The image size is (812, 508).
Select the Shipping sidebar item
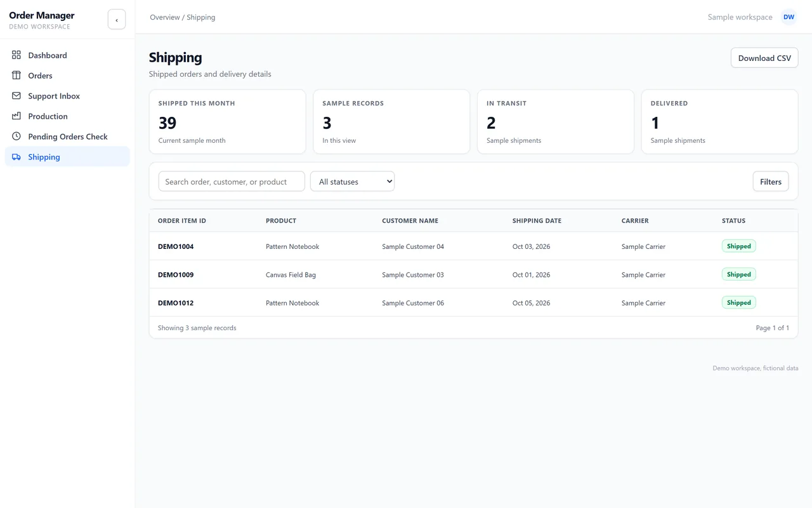(67, 157)
